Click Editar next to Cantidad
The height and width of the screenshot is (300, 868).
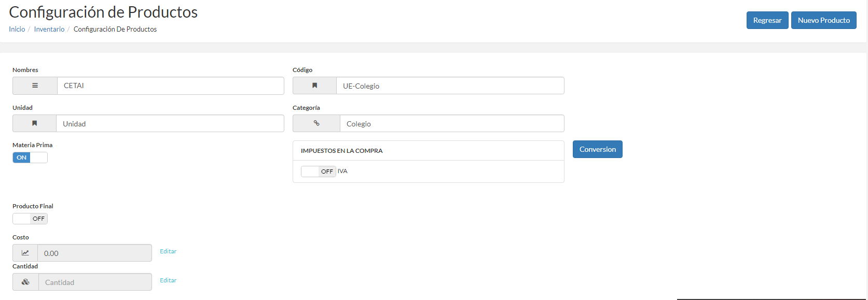(168, 280)
